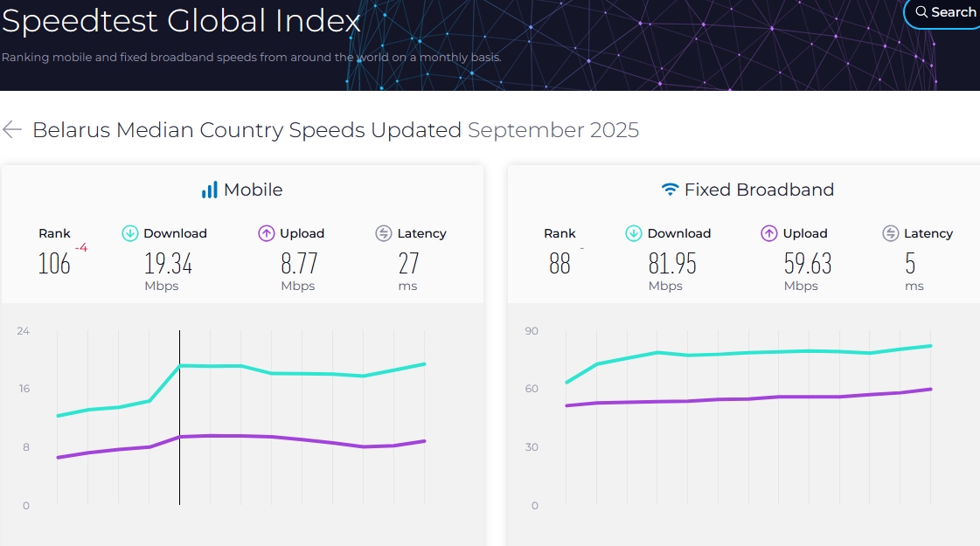Click the 90 axis label on Fixed chart

click(x=532, y=331)
